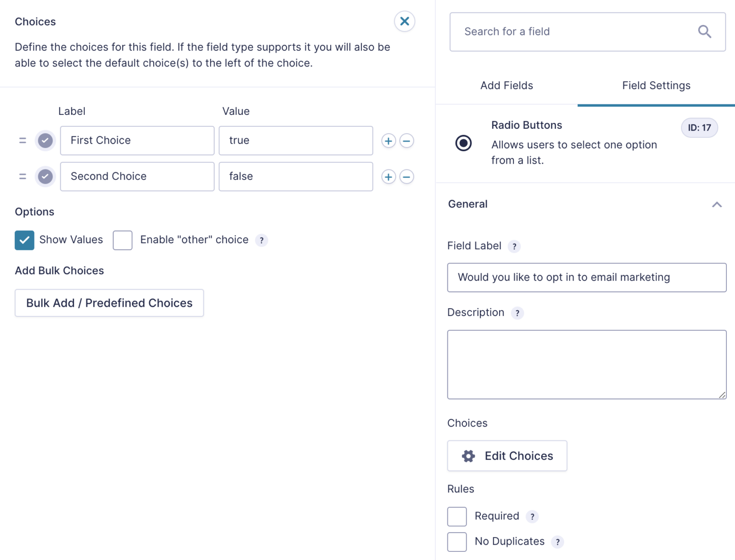The width and height of the screenshot is (735, 560).
Task: Add a choice below First Choice
Action: tap(388, 140)
